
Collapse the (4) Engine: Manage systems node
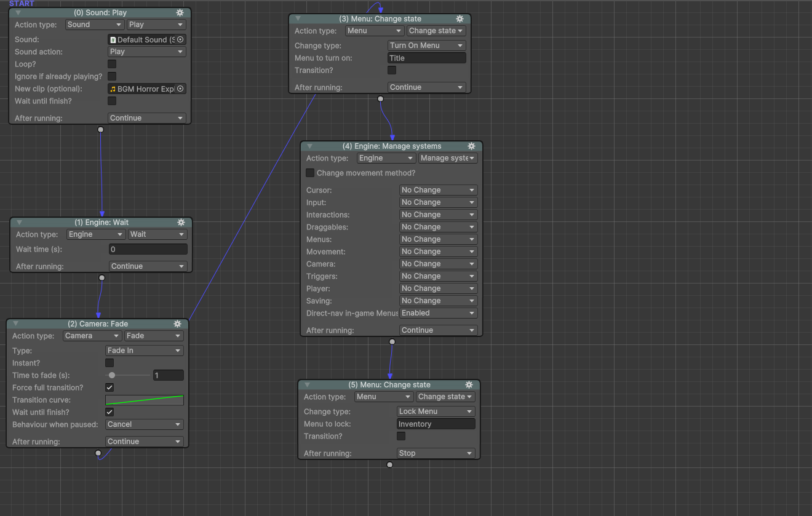309,146
